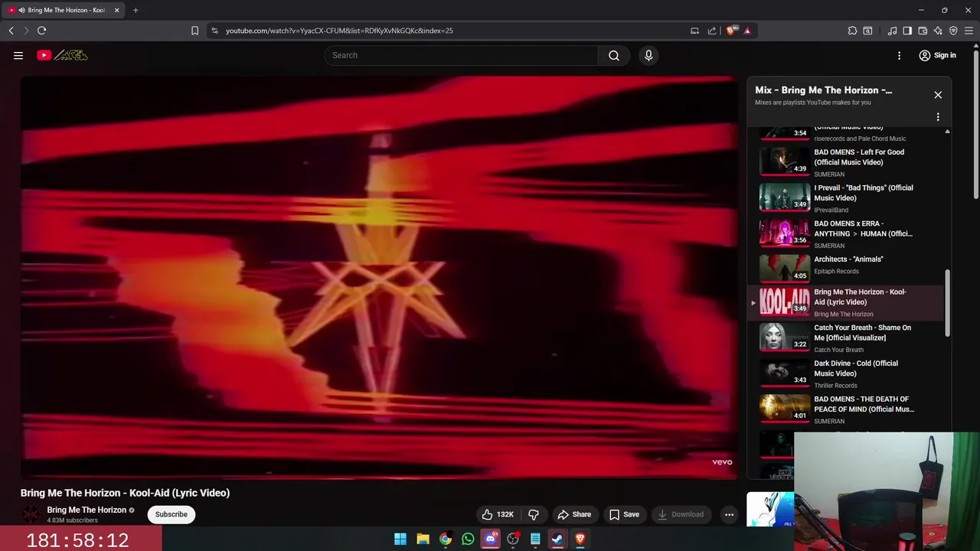Save video to a playlist
This screenshot has width=980, height=551.
[624, 514]
